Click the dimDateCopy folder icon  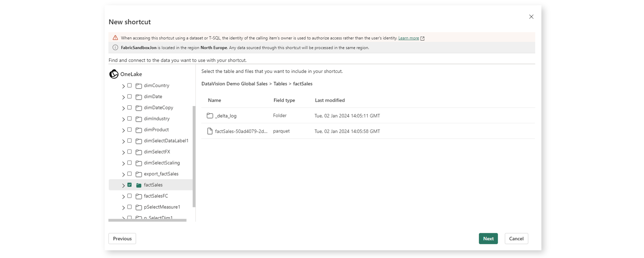point(139,108)
